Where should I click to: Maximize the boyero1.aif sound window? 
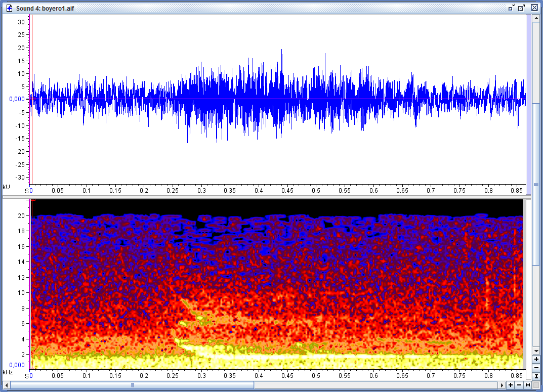click(522, 8)
